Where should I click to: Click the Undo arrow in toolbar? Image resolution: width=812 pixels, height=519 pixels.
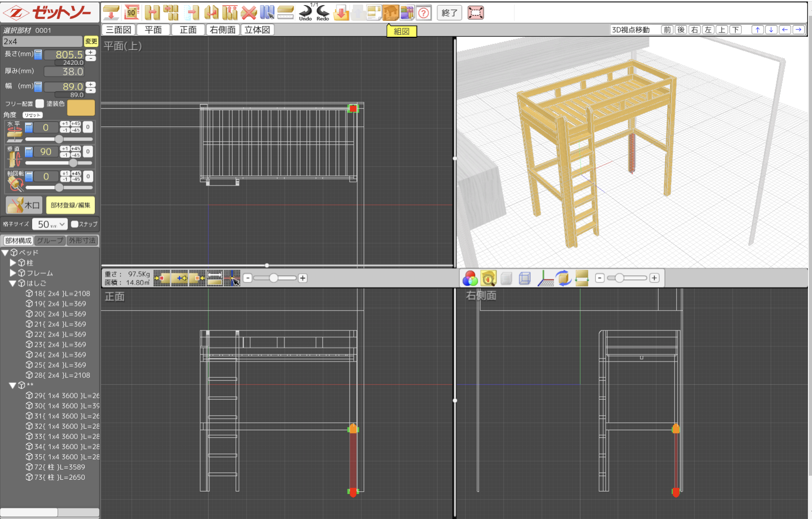pos(305,11)
